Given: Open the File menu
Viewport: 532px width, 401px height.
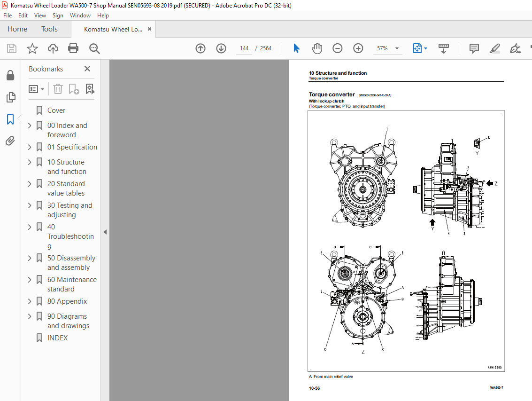Looking at the screenshot, I should tap(8, 16).
